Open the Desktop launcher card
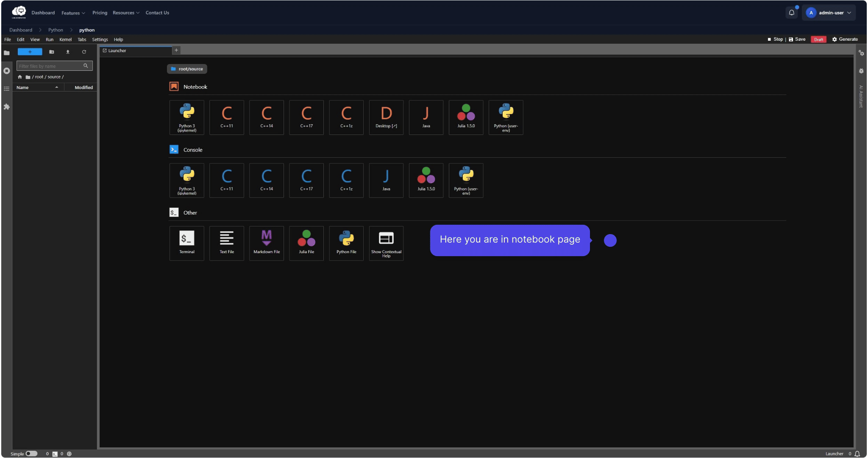 (386, 117)
